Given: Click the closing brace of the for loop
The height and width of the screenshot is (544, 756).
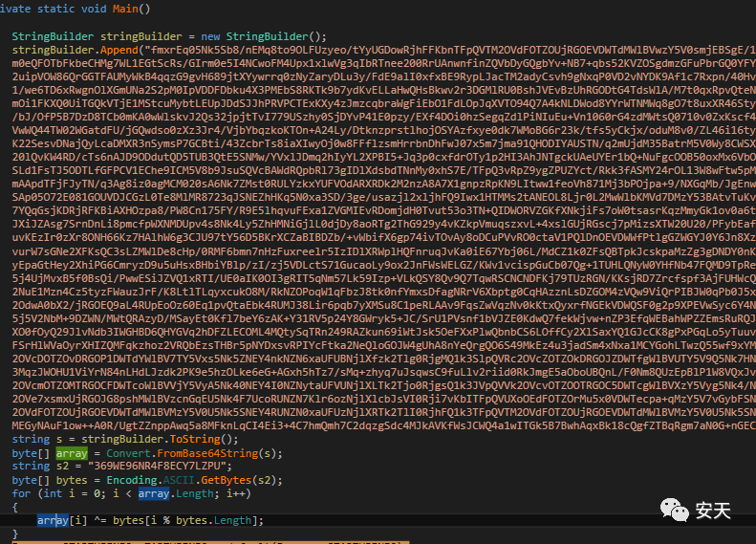Looking at the screenshot, I should (15, 533).
